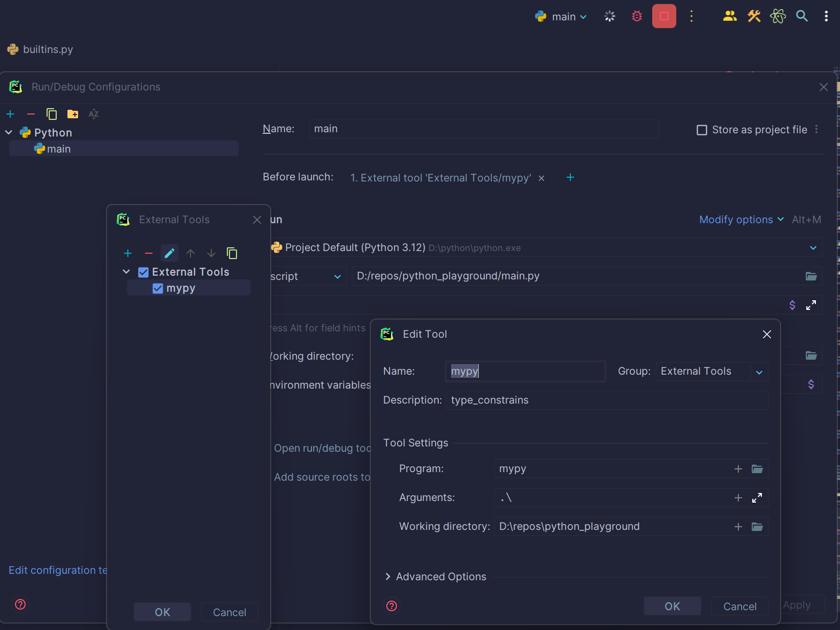The image size is (840, 630).
Task: Cancel the External Tools dialog
Action: click(x=230, y=612)
